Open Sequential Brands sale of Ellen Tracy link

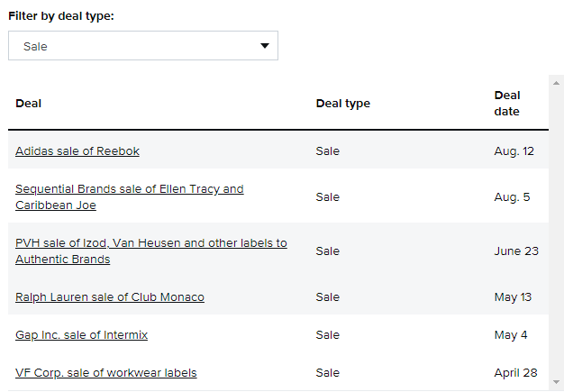129,189
